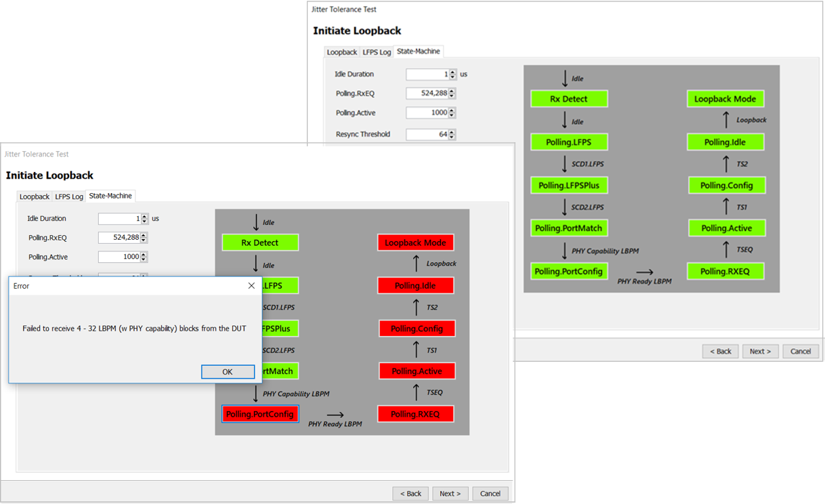Image resolution: width=825 pixels, height=504 pixels.
Task: Select the green Polling.LFPSPlus state block
Action: point(568,186)
